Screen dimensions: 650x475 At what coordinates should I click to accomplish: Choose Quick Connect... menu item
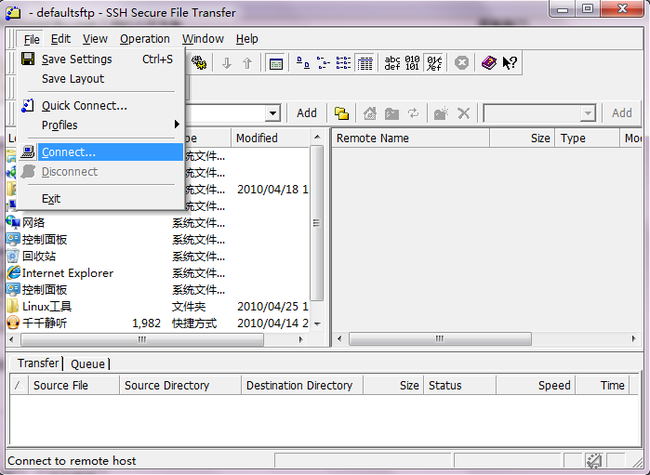coord(100,106)
